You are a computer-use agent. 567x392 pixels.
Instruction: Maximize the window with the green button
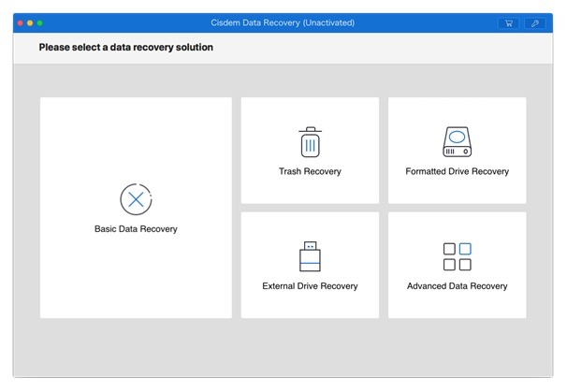[40, 22]
